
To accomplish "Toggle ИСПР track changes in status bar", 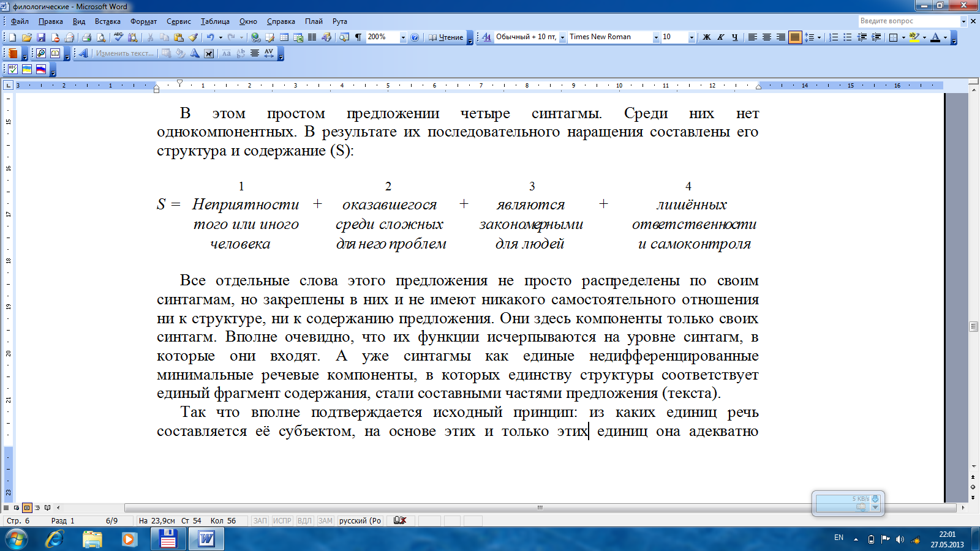I will coord(282,521).
